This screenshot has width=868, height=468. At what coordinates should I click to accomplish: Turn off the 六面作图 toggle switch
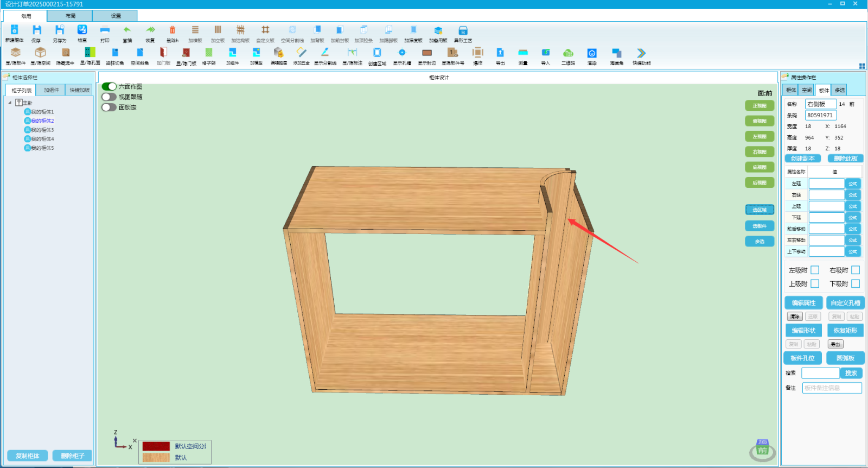pos(109,86)
